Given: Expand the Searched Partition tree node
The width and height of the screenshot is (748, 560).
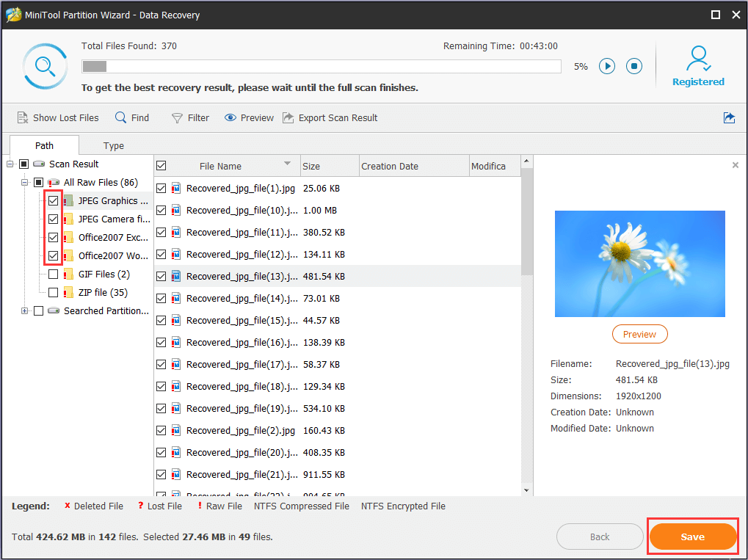Looking at the screenshot, I should (23, 310).
